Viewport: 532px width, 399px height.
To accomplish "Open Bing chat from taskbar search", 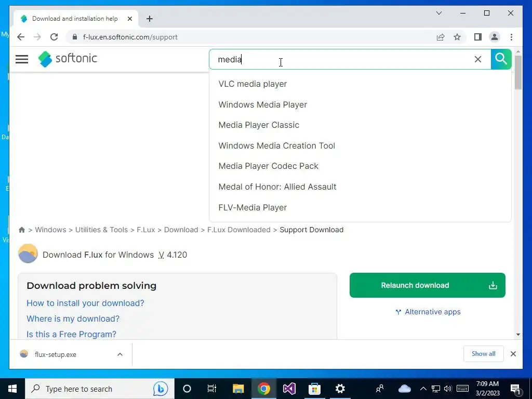I will click(x=160, y=389).
